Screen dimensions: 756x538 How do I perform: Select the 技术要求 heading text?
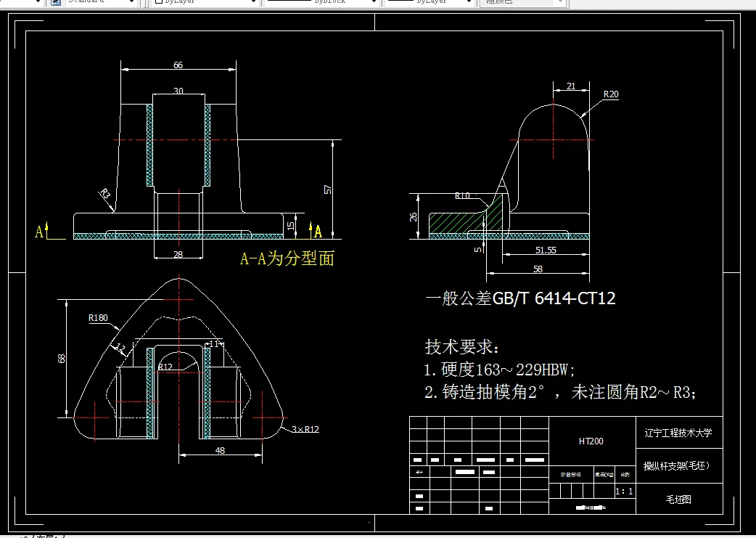(462, 346)
